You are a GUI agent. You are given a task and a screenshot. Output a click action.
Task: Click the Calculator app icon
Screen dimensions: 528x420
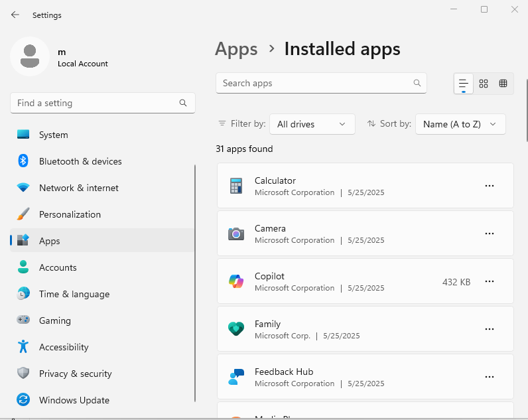tap(236, 186)
